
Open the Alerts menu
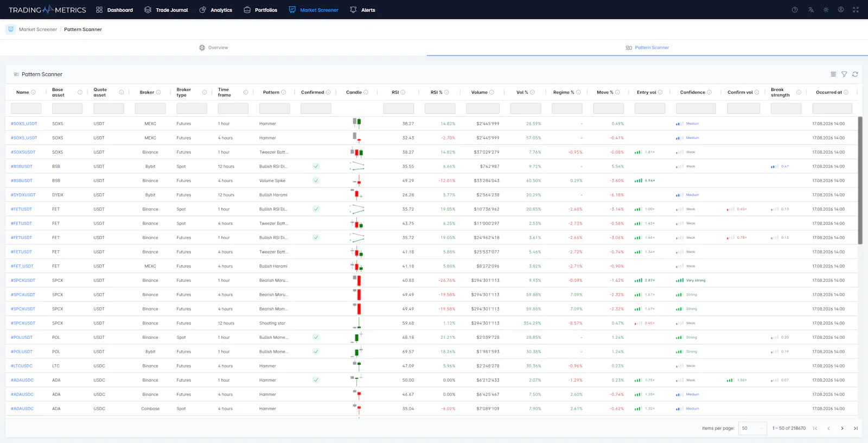coord(362,10)
